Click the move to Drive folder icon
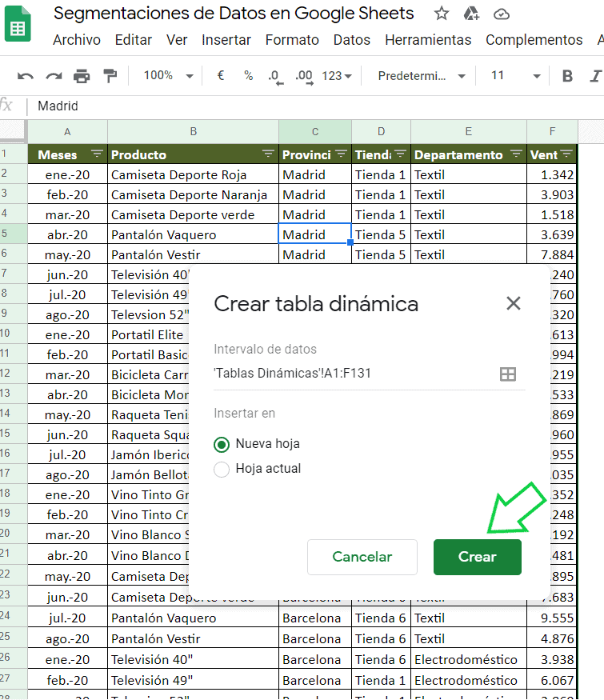This screenshot has height=700, width=604. click(471, 14)
